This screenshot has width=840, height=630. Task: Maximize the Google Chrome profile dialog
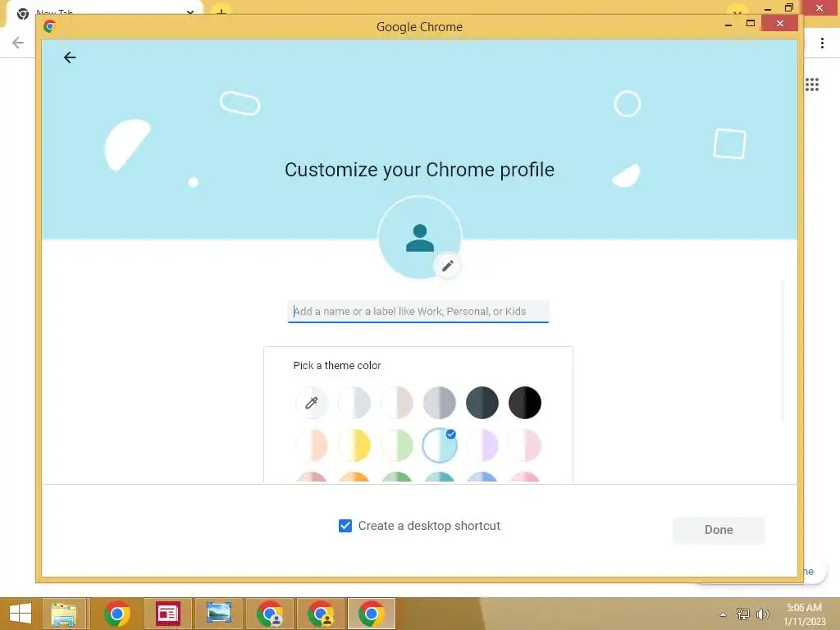751,23
